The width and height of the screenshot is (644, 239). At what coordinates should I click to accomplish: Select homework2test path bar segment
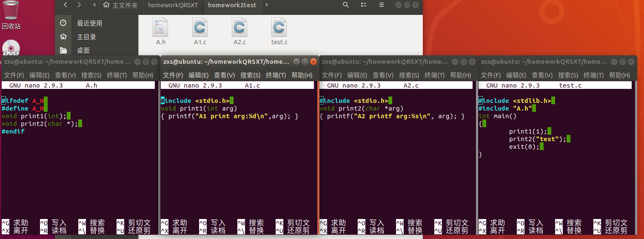coord(233,5)
